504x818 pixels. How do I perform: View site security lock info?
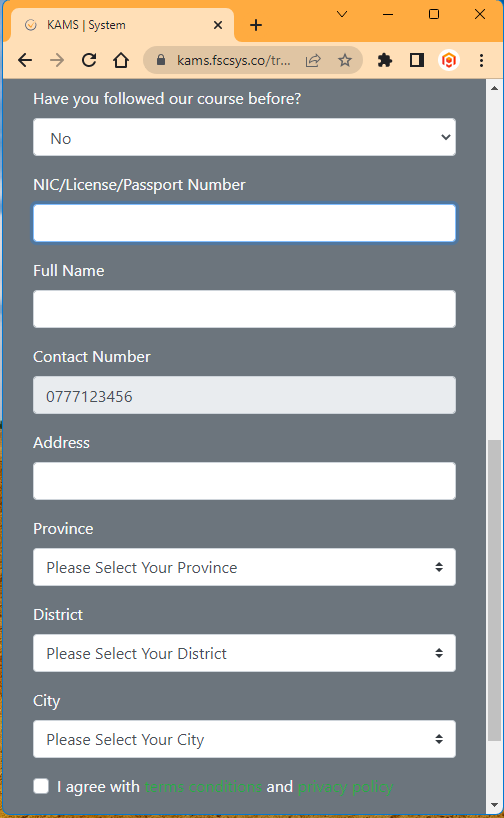[161, 61]
